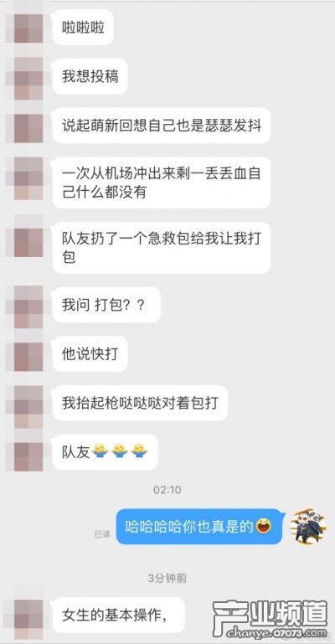Screen dimensions: 335x644
Task: Tap the avatar beside 女生的基本操作 message
Action: 28,614
